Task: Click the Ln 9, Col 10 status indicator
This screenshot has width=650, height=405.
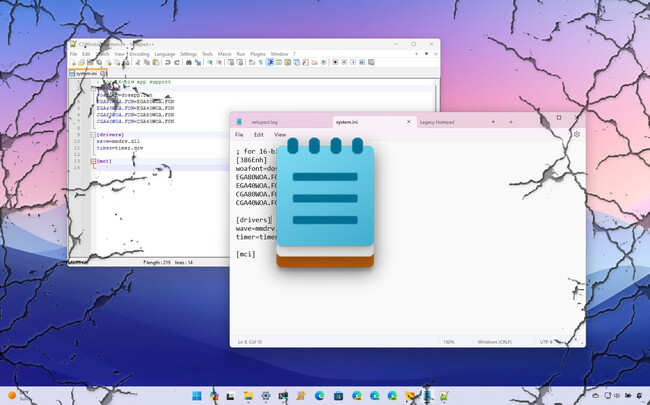Action: click(x=250, y=341)
